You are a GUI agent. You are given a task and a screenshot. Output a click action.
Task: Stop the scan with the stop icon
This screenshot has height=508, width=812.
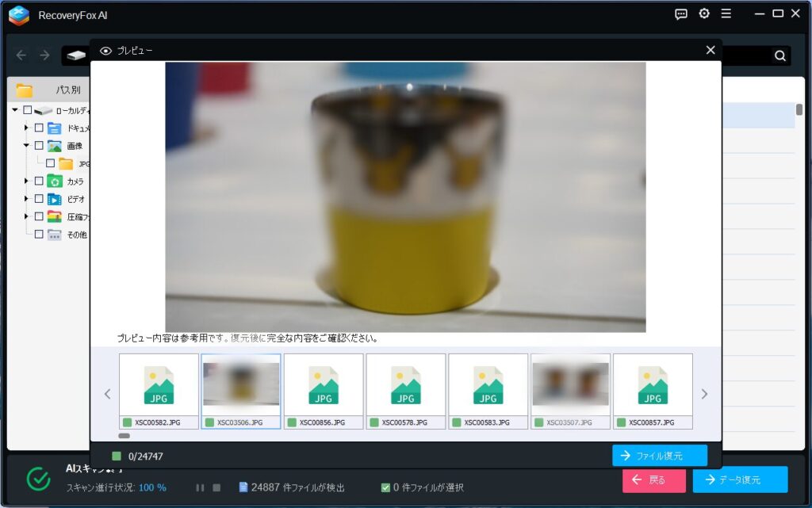point(216,487)
